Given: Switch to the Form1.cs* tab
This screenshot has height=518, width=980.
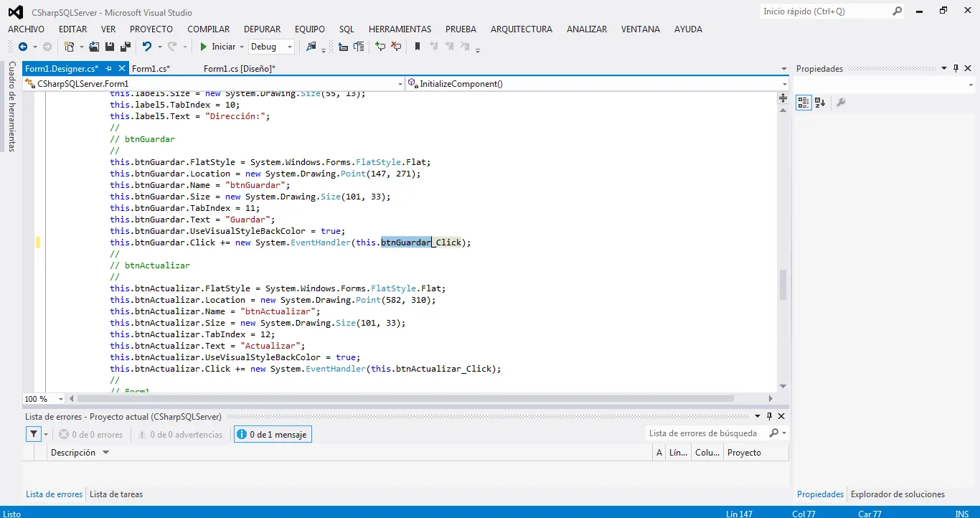Looking at the screenshot, I should pos(151,68).
